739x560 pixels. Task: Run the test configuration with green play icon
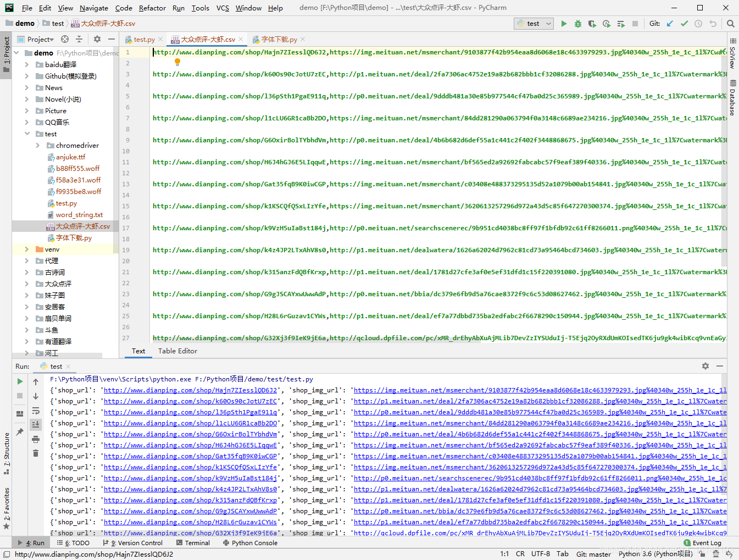[564, 24]
